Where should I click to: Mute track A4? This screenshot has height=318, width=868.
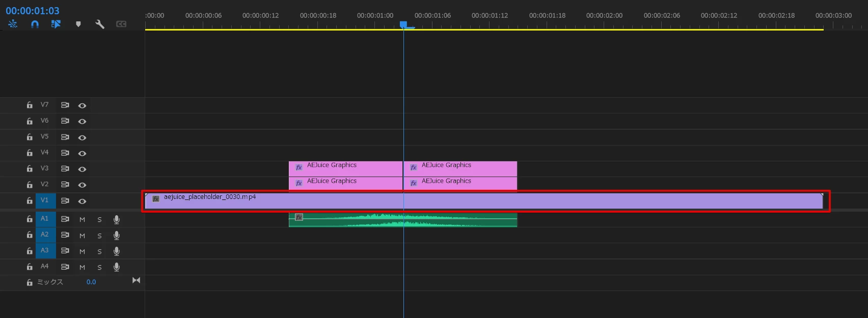tap(82, 267)
